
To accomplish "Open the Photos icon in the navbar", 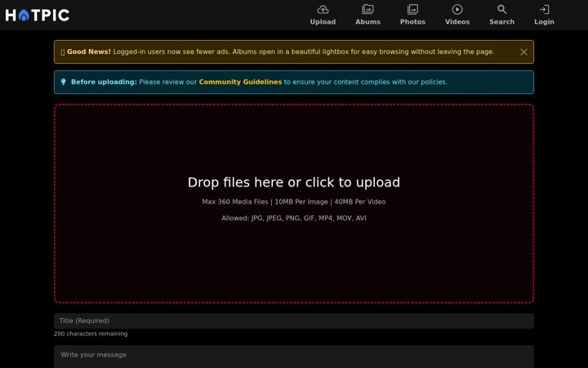I will pos(412,9).
